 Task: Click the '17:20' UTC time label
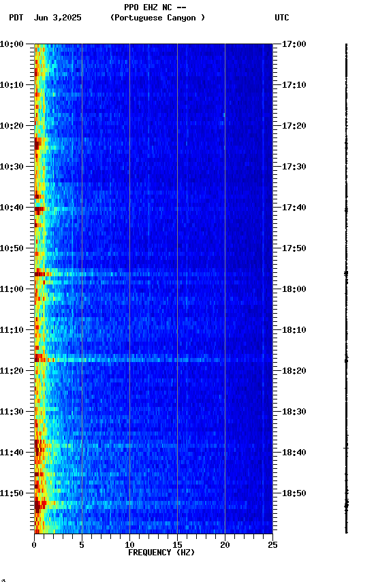294,126
